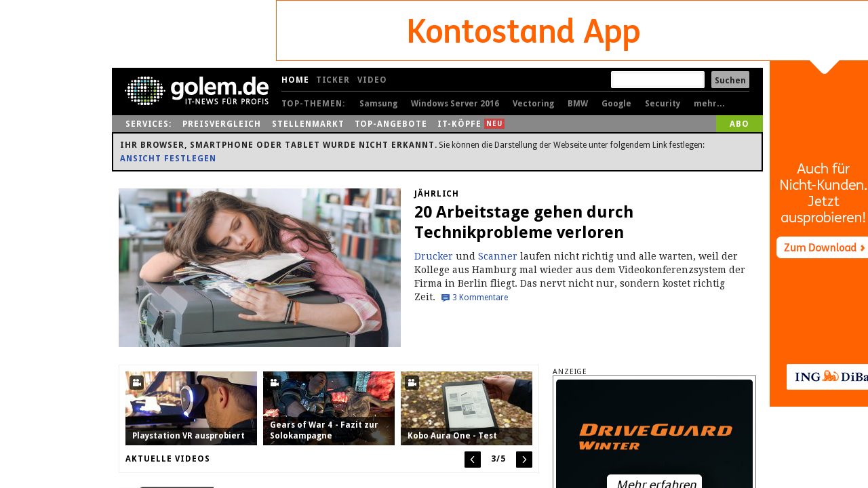The width and height of the screenshot is (868, 488).
Task: Click video camera icon on Kobo Aura thumbnail
Action: [412, 382]
